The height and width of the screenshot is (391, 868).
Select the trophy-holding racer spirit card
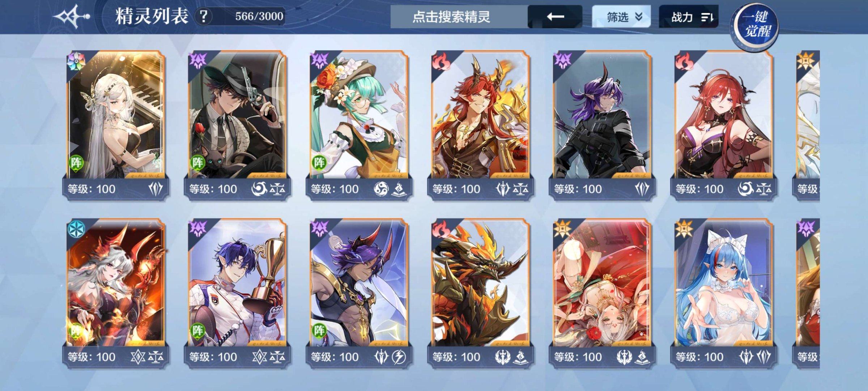237,293
